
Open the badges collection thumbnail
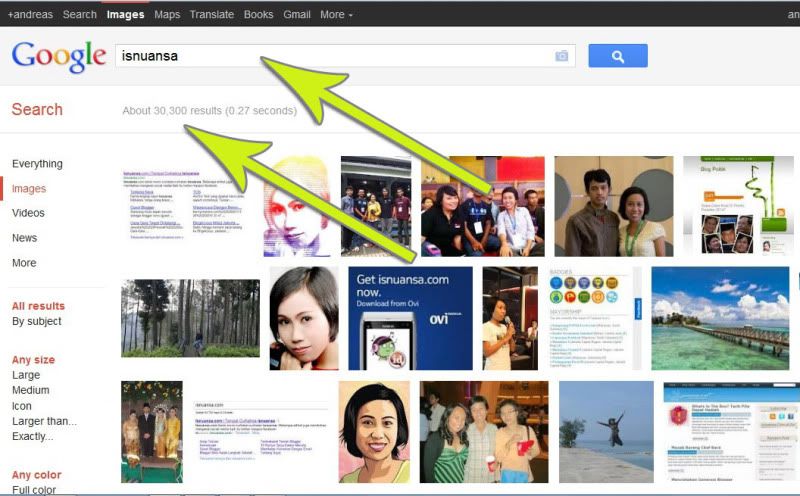pos(594,318)
